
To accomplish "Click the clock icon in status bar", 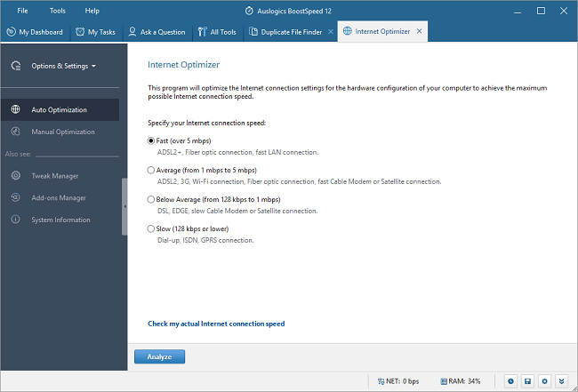I will [510, 381].
